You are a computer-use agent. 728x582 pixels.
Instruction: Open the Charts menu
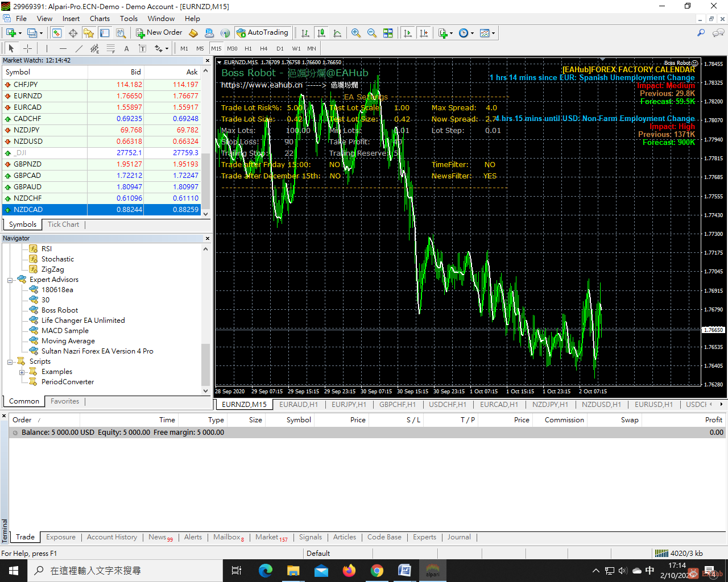[100, 18]
